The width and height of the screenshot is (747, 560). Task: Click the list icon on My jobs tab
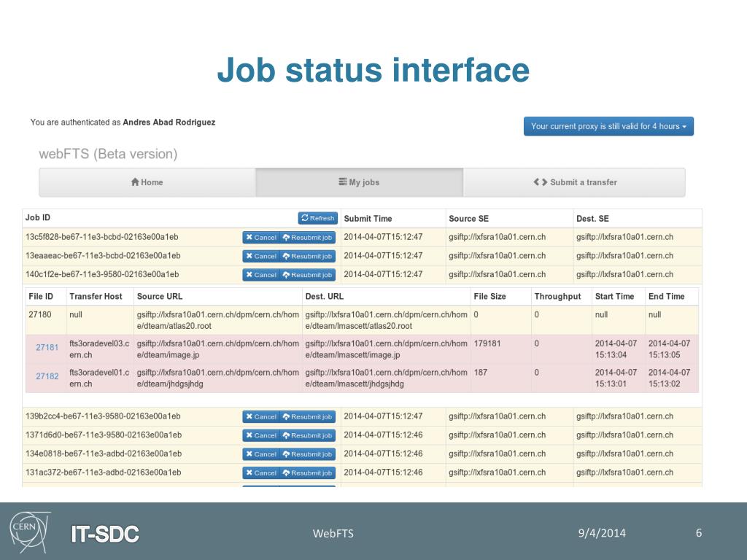(343, 182)
